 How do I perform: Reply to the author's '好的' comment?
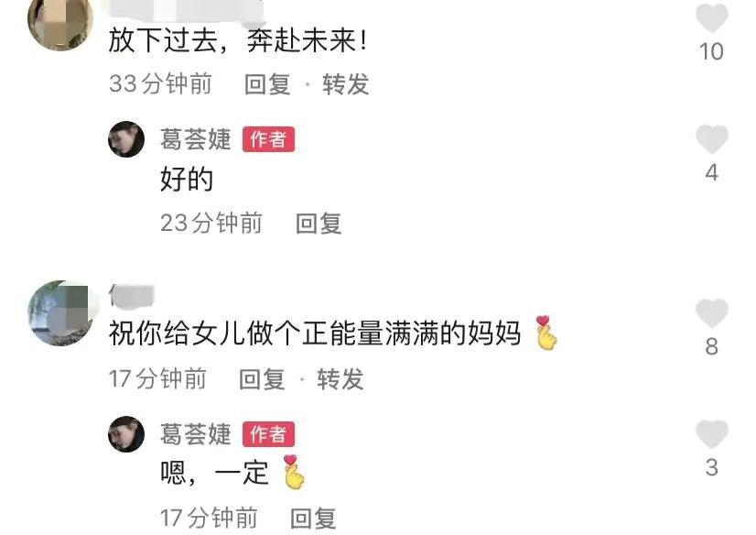pyautogui.click(x=319, y=224)
